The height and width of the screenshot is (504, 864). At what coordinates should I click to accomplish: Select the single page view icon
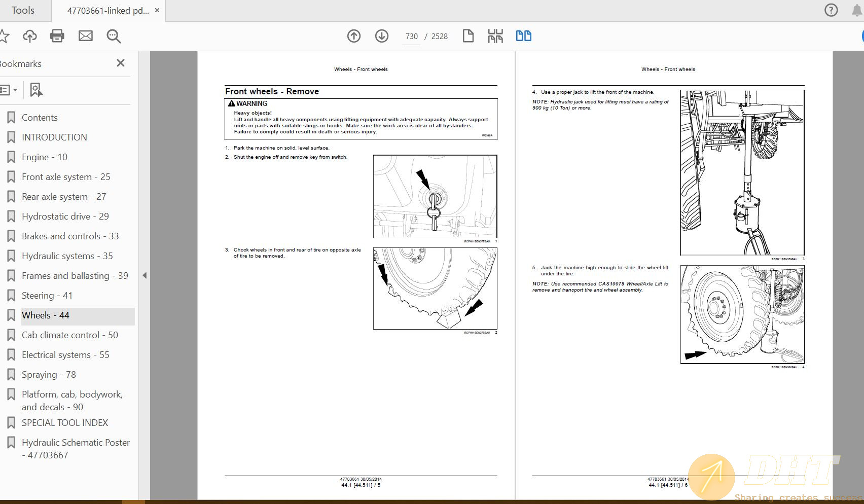pos(468,36)
